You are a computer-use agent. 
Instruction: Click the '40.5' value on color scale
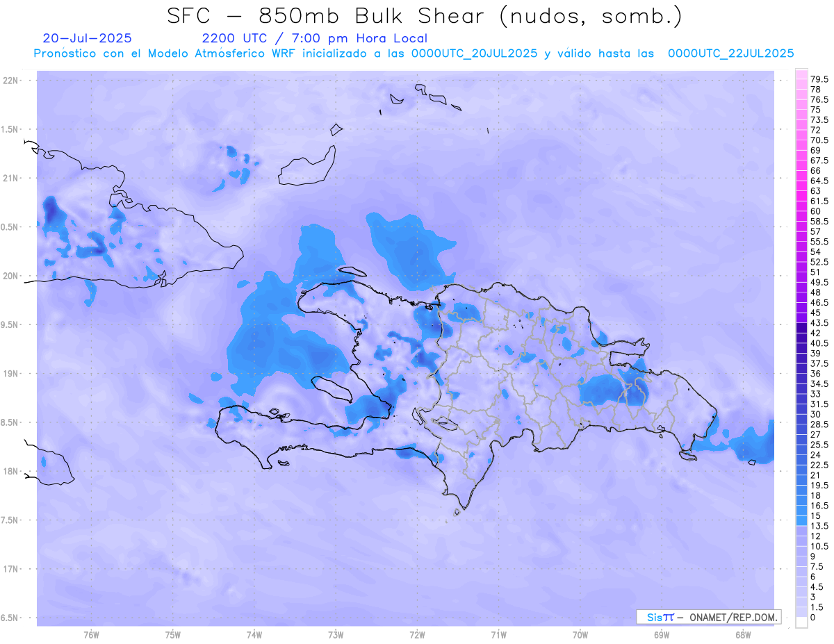819,343
